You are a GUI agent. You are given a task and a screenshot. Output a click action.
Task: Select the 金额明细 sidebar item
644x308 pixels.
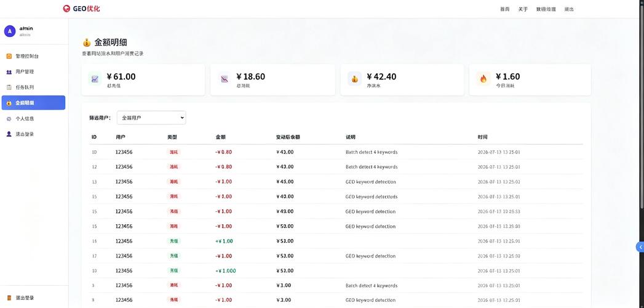(33, 103)
